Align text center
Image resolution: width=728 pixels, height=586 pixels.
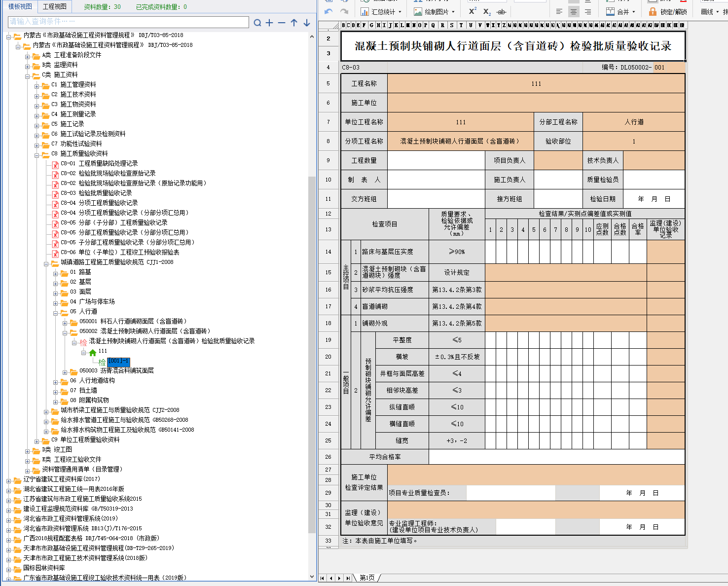coord(574,11)
